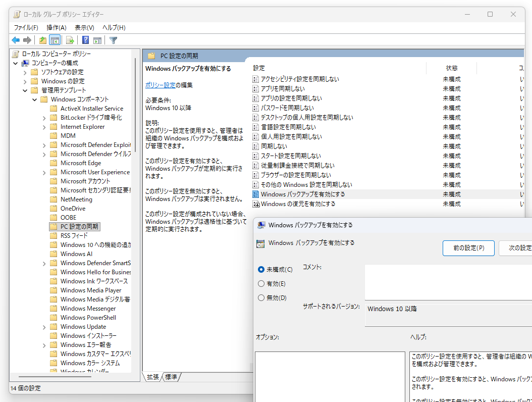Select the 有効(E) radio button
The image size is (532, 402).
click(x=261, y=283)
